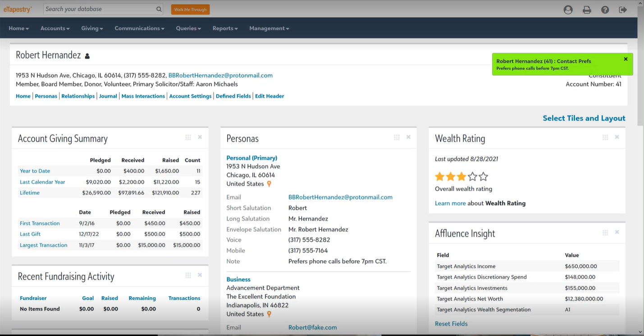Click the search magnifier icon
Image resolution: width=644 pixels, height=336 pixels.
click(x=159, y=9)
